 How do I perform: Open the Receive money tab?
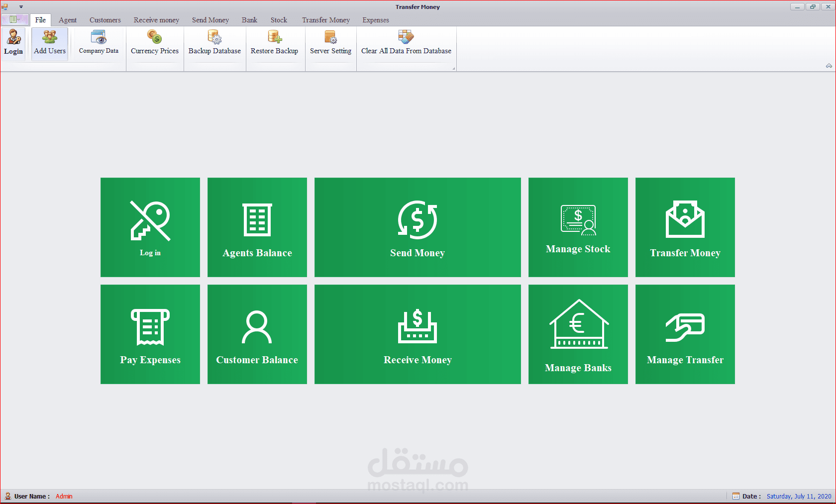156,20
